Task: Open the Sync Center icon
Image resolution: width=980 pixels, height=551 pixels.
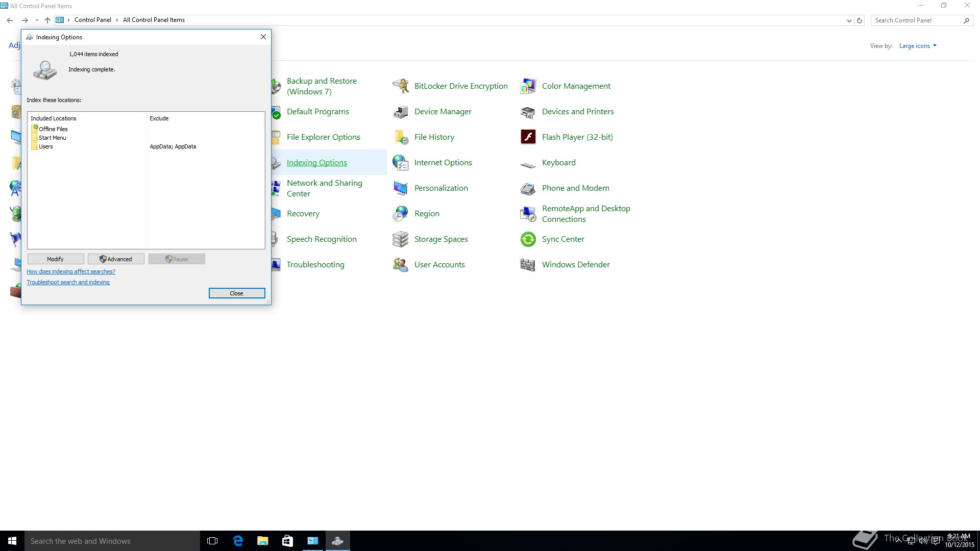Action: click(x=528, y=239)
